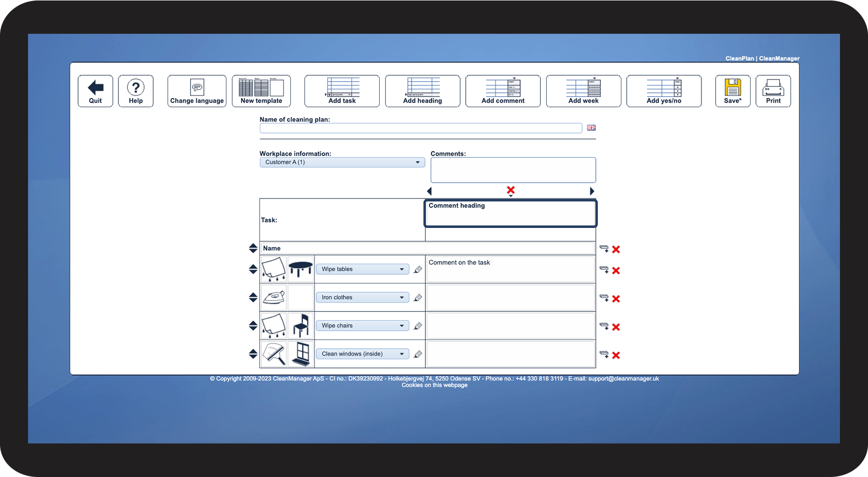Screen dimensions: 868x477
Task: Reorder the Wipe chairs row arrows
Action: point(253,326)
